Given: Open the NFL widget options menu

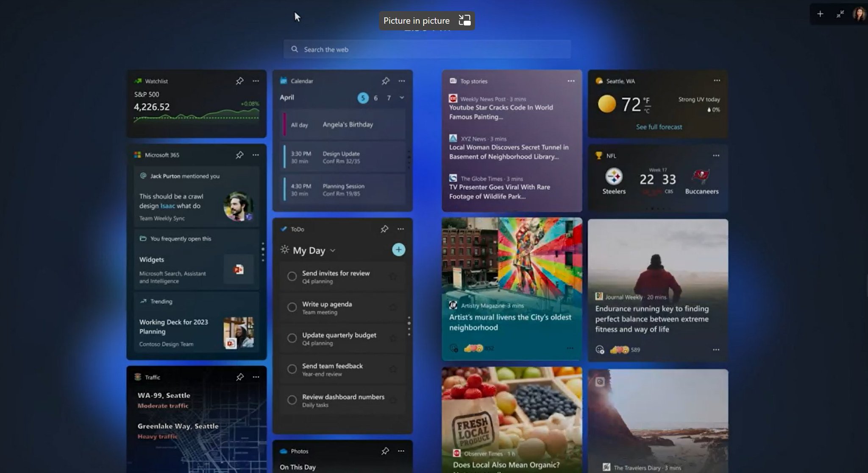Looking at the screenshot, I should pyautogui.click(x=716, y=156).
